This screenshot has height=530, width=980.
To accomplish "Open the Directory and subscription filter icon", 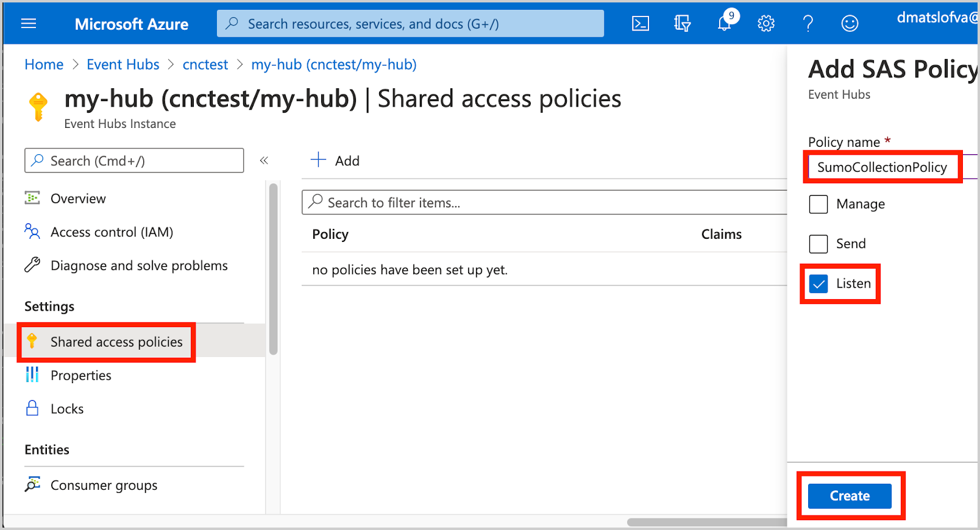I will (682, 24).
